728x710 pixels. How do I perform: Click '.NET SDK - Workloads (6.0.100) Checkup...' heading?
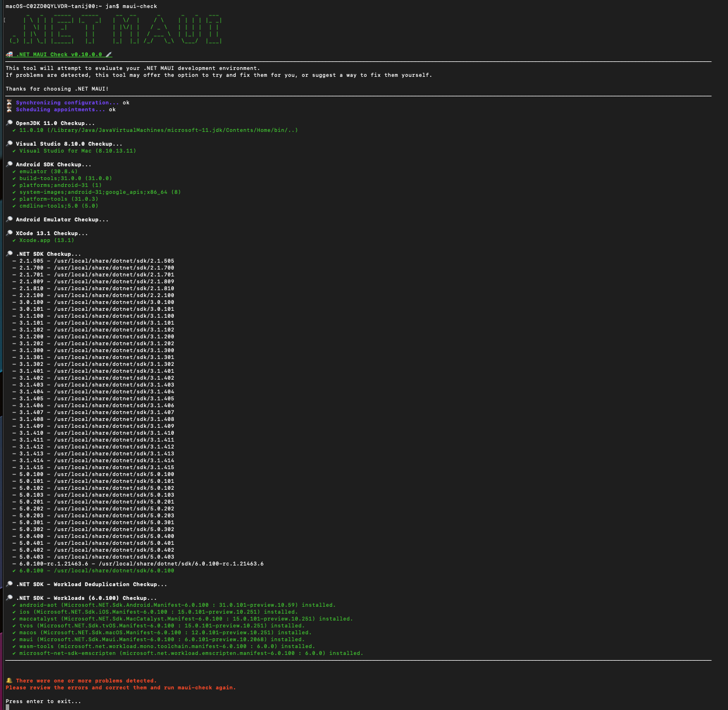pos(87,598)
